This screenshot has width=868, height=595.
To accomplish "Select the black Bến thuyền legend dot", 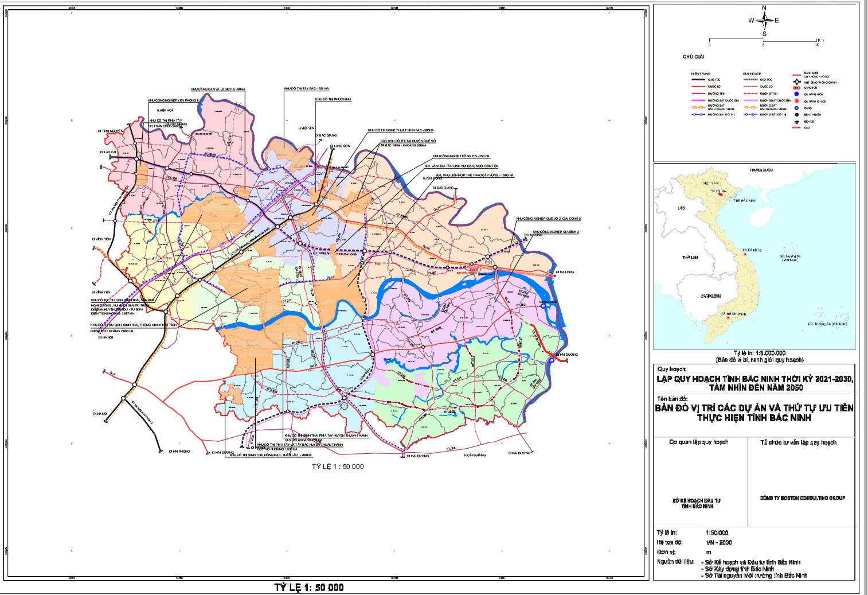I will (x=796, y=115).
